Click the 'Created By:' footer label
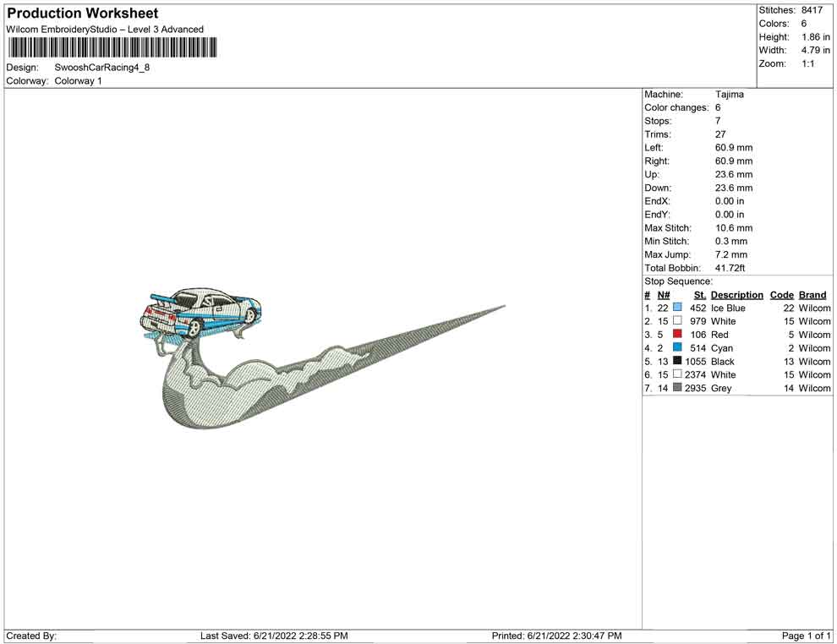The width and height of the screenshot is (837, 644). pos(31,636)
